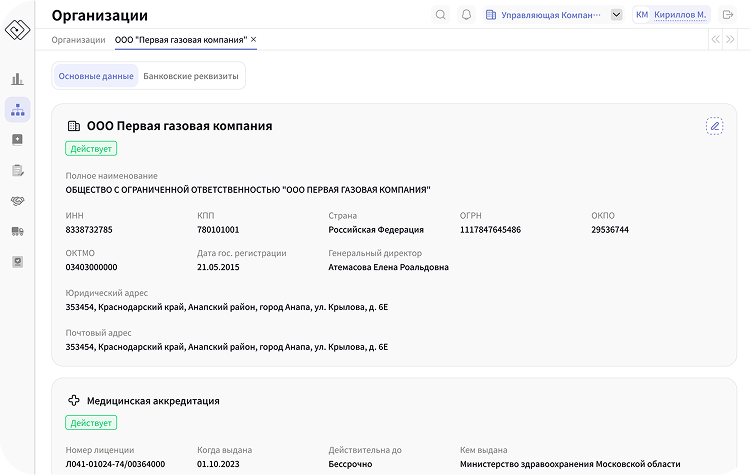Edit the organization with the pencil icon
751x475 pixels.
pyautogui.click(x=714, y=126)
